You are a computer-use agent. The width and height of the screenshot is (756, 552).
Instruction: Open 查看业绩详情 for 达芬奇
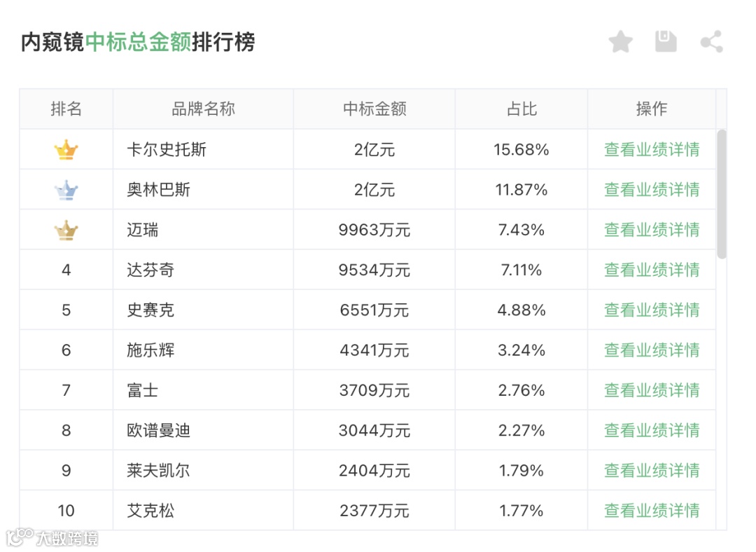[652, 270]
